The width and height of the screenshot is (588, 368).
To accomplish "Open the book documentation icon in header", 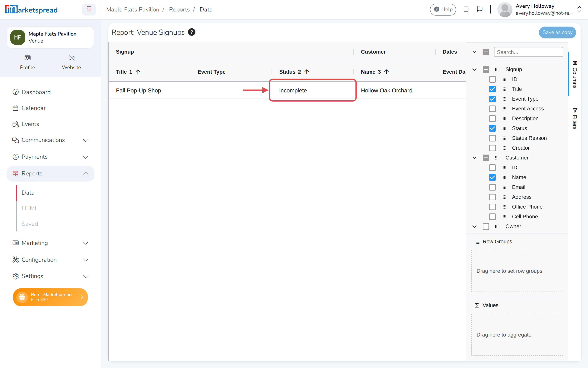I will [466, 9].
